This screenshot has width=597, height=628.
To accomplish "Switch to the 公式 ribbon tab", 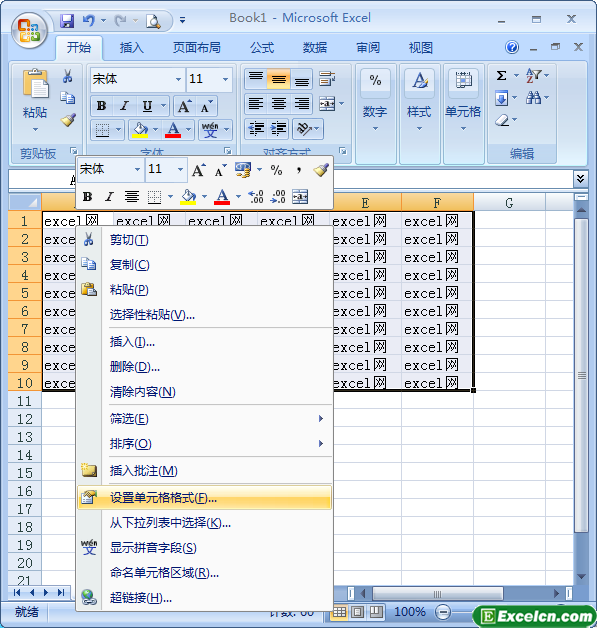I will 262,48.
